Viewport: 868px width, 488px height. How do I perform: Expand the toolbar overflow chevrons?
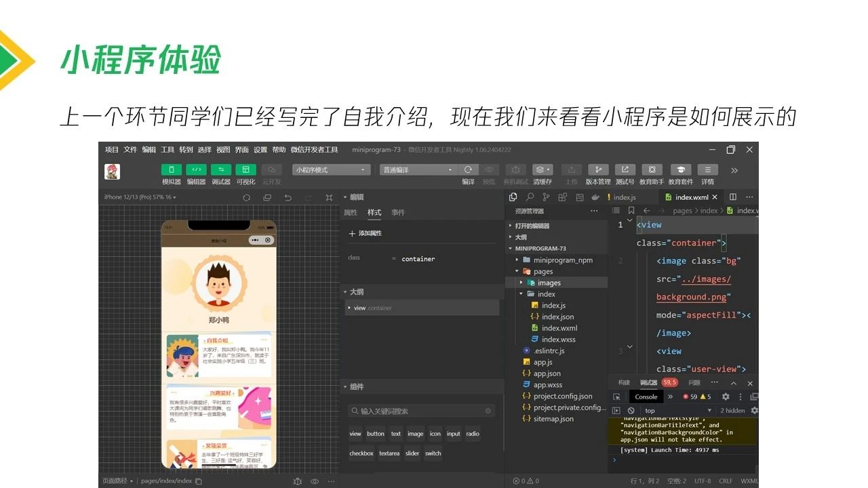click(x=734, y=170)
